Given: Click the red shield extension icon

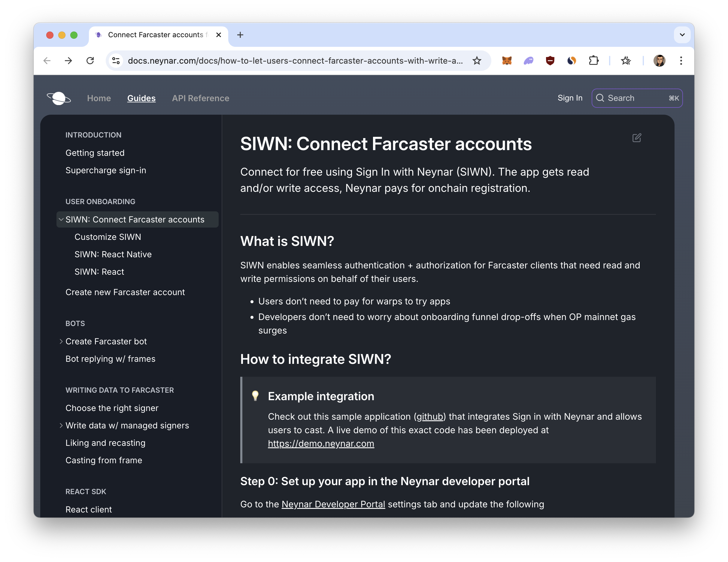Looking at the screenshot, I should (550, 61).
